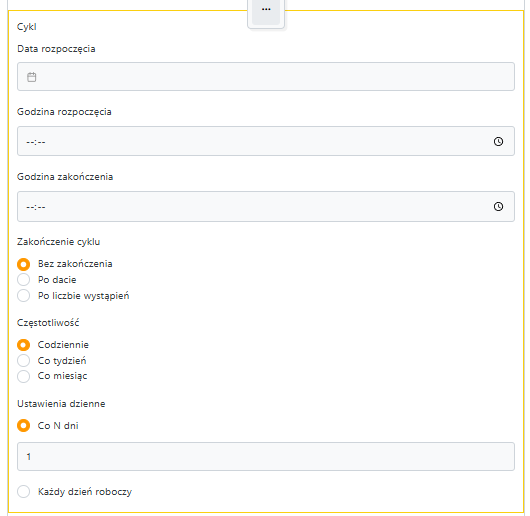Image resolution: width=530 pixels, height=516 pixels.
Task: Select the Co N dni radio button
Action: click(23, 426)
